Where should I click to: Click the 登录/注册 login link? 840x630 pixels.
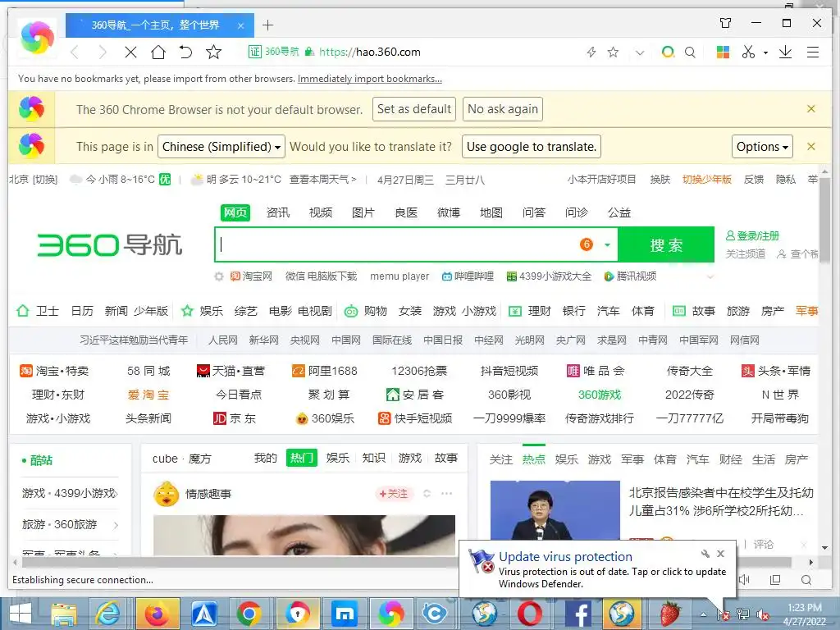pos(752,235)
